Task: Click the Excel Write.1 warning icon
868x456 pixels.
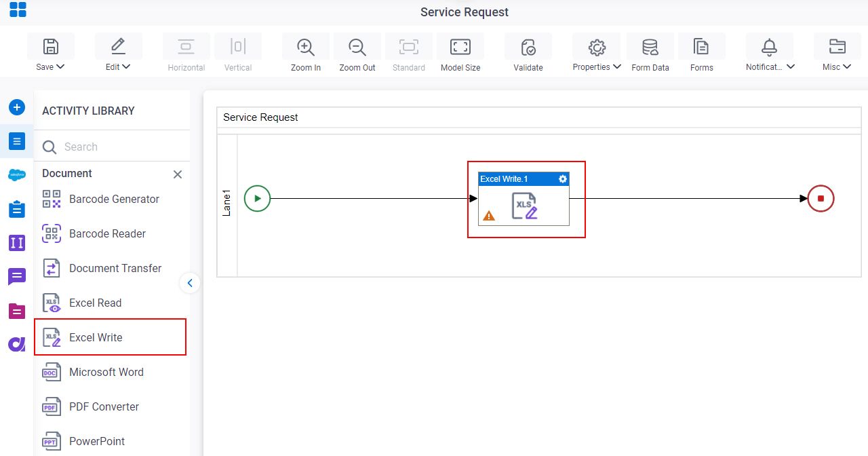Action: click(x=489, y=216)
